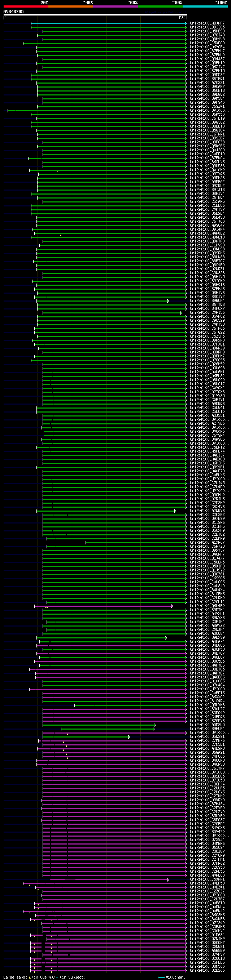Click hit label UniRef100_A5M8L5

click(207, 725)
